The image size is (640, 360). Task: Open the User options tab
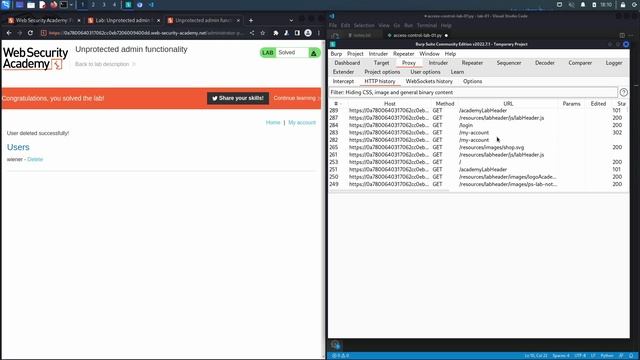tap(425, 72)
